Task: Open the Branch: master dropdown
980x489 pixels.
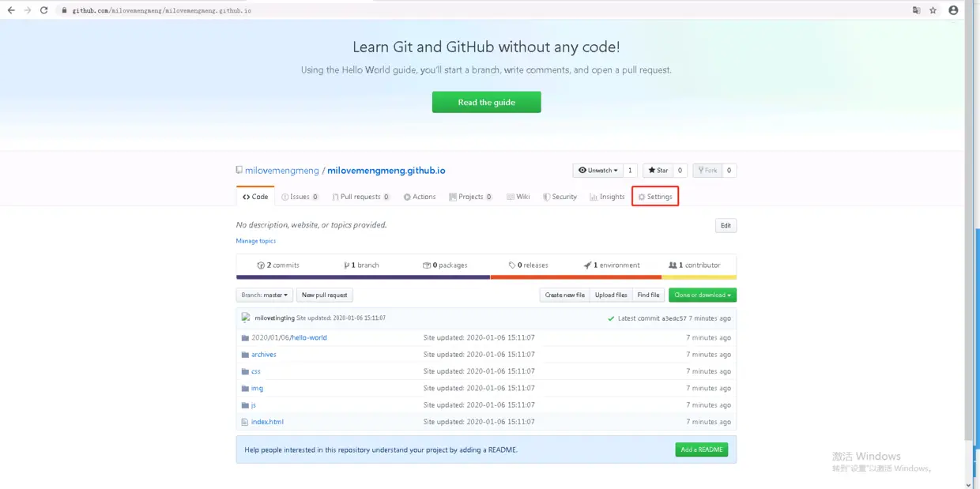Action: pyautogui.click(x=264, y=295)
